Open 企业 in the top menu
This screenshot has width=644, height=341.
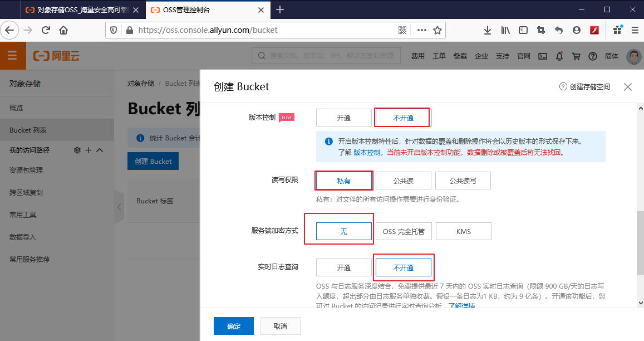pos(481,56)
